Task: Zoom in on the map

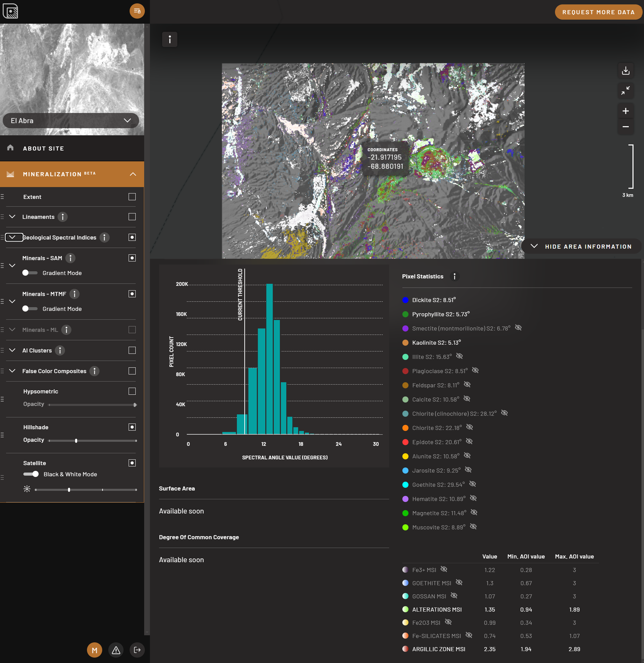Action: [625, 111]
